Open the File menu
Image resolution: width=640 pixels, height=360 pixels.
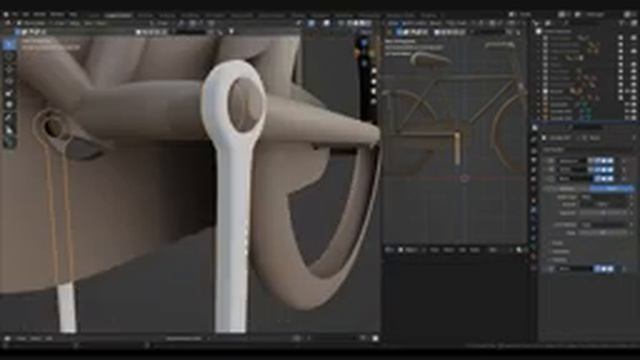point(15,15)
